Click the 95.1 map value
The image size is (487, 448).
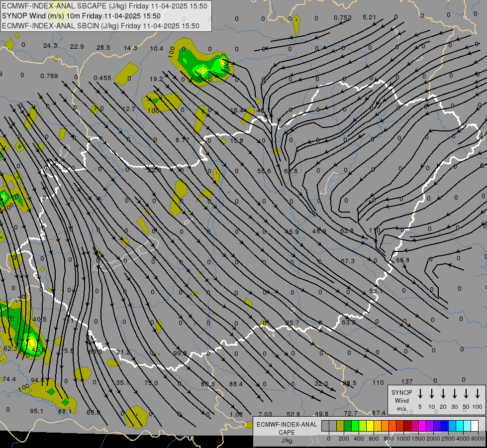click(x=37, y=411)
